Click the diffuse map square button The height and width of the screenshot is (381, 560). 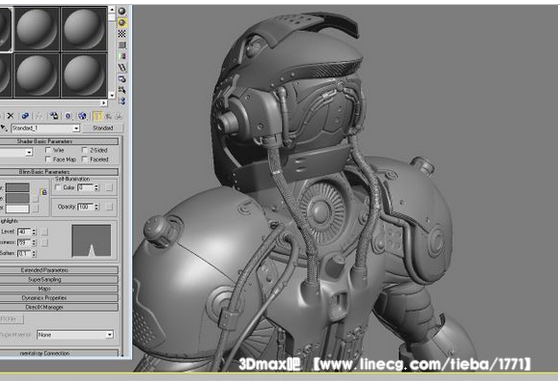click(35, 199)
